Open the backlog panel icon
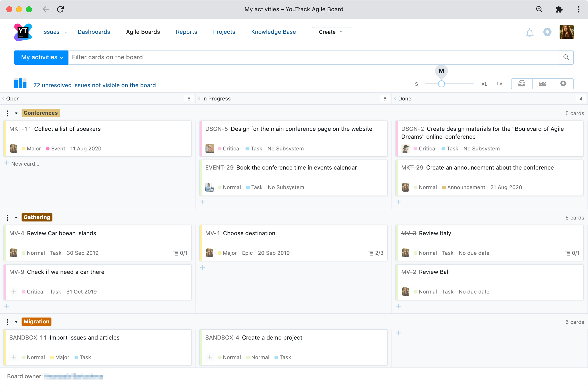The image size is (588, 392). tap(522, 84)
